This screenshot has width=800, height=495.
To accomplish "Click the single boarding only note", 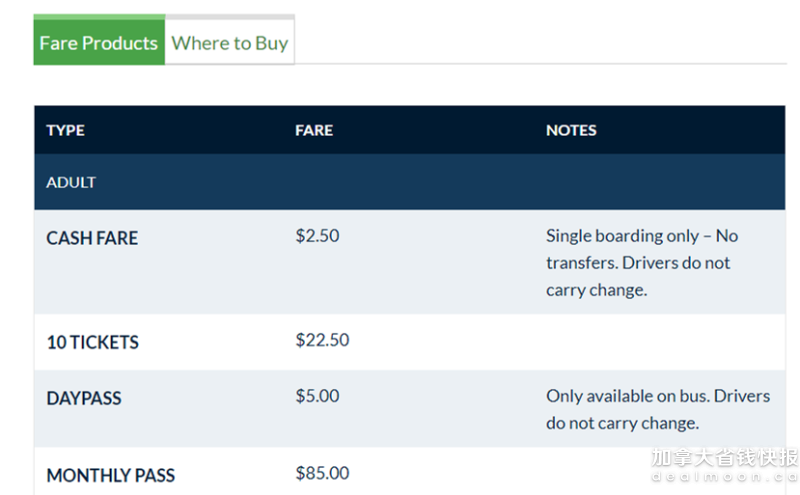I will pos(642,263).
